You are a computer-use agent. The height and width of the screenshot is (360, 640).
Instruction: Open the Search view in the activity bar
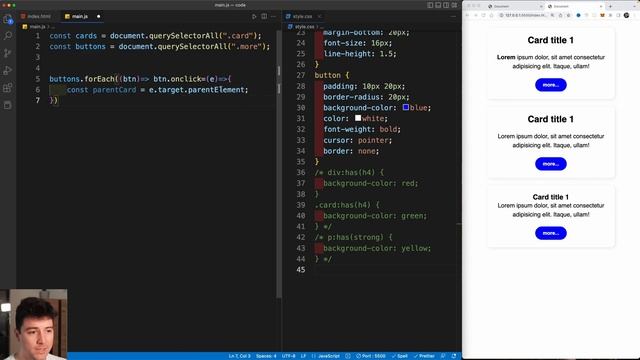pyautogui.click(x=8, y=36)
